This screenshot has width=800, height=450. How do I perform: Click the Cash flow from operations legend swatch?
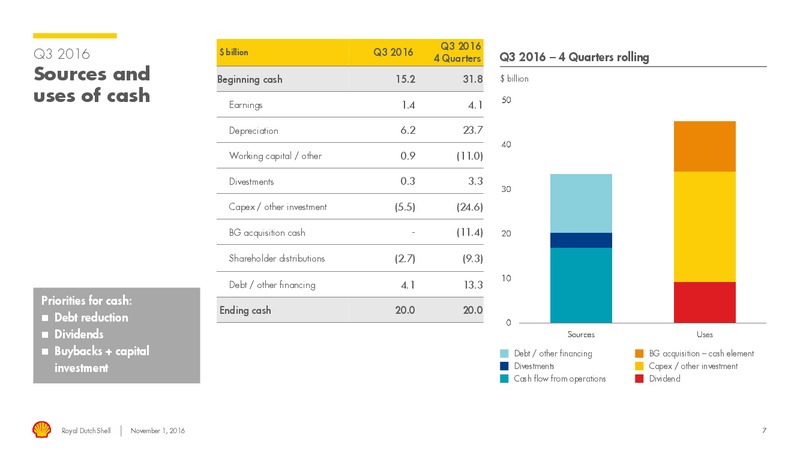504,379
